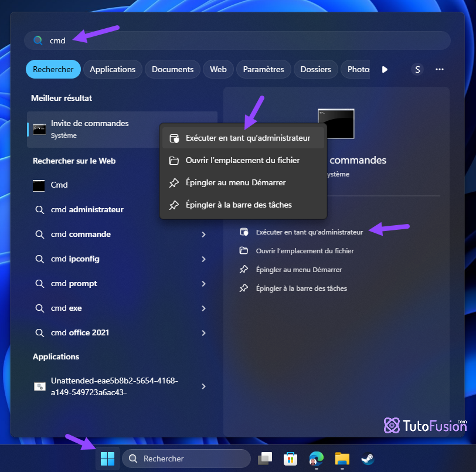Click the Windows Start button

107,459
